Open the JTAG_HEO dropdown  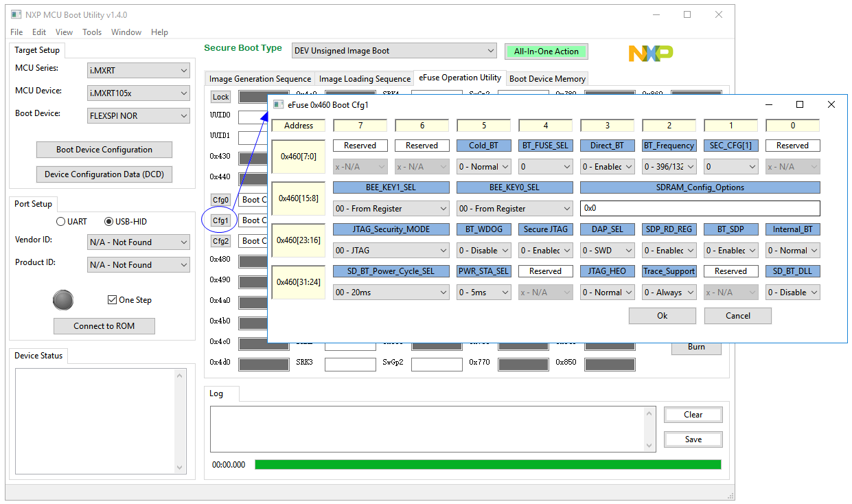pos(608,293)
